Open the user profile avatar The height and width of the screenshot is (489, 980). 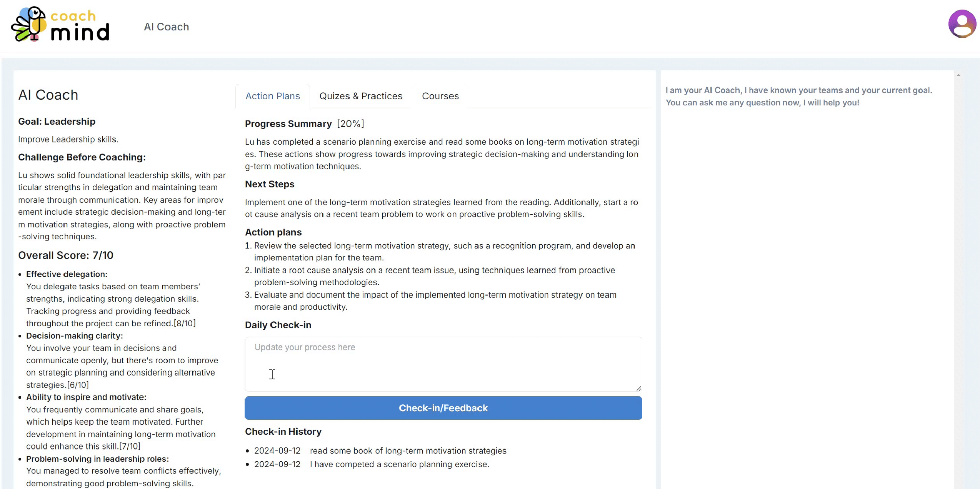(x=962, y=24)
